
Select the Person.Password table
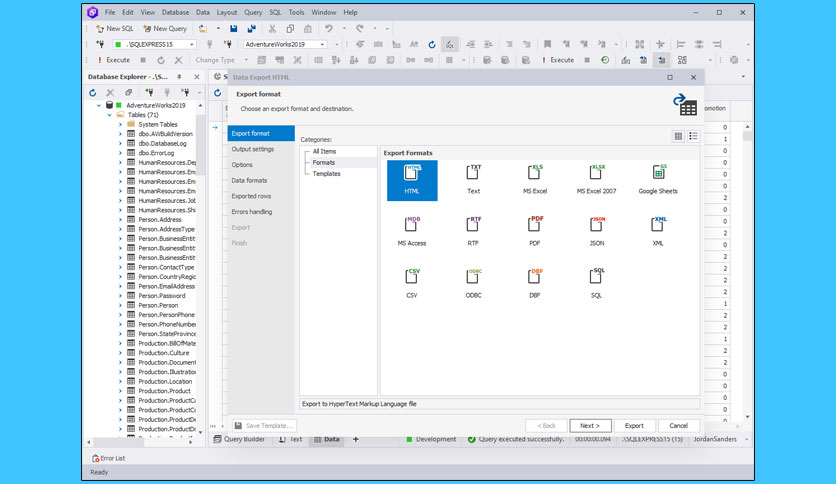[x=162, y=296]
